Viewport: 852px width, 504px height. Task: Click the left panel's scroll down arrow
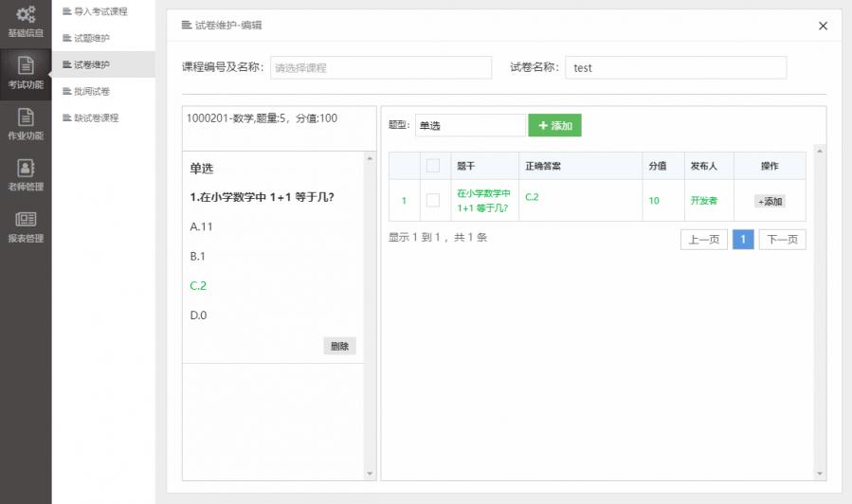370,474
